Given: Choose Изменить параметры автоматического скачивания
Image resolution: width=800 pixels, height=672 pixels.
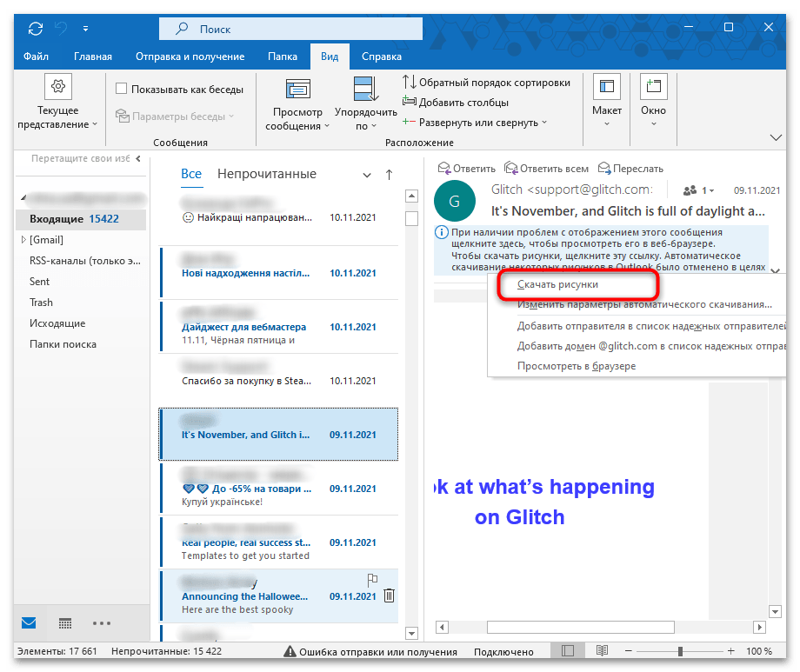Looking at the screenshot, I should click(x=644, y=304).
